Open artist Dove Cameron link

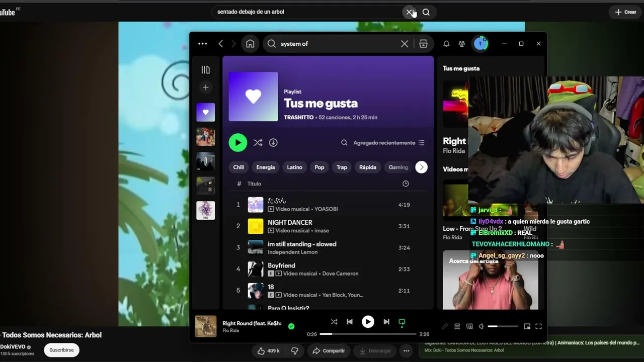340,274
